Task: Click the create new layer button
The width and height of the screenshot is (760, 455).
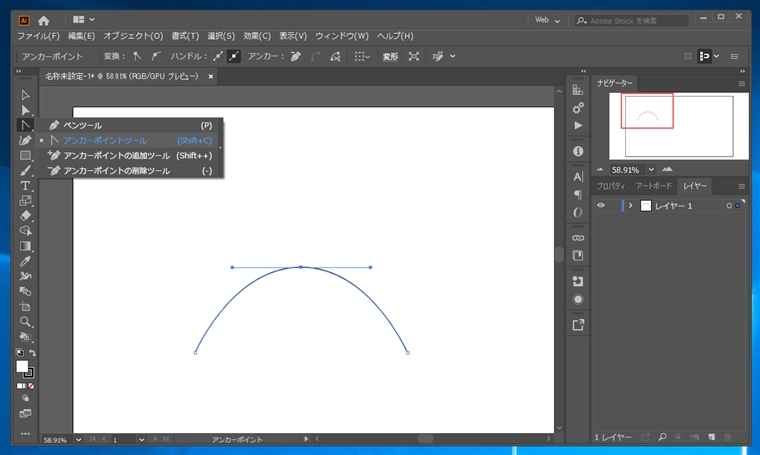Action: coord(712,437)
